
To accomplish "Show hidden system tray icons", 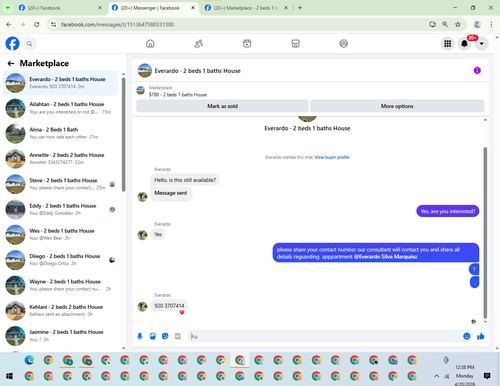I will click(436, 376).
